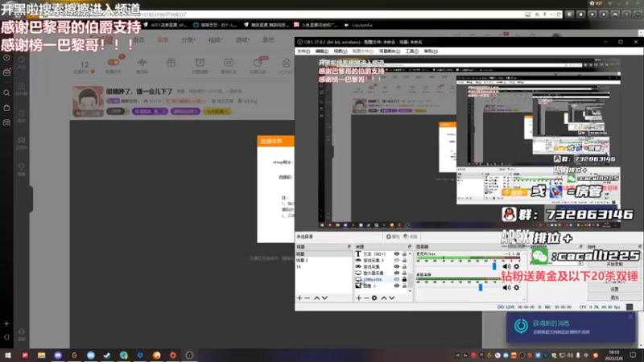Pop out the Sources dock panel icon

click(x=409, y=247)
